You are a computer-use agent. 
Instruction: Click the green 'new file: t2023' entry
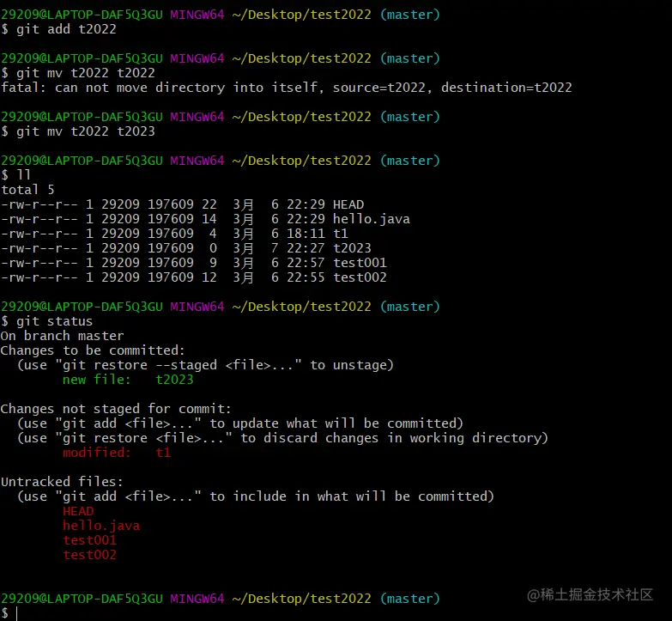coord(128,380)
